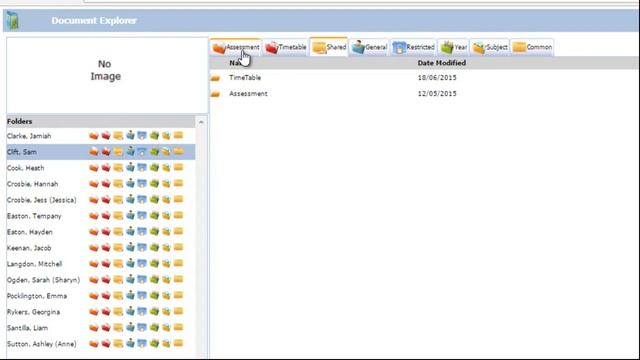Select student Clarke, Jamiah
The image size is (640, 360).
pos(29,136)
